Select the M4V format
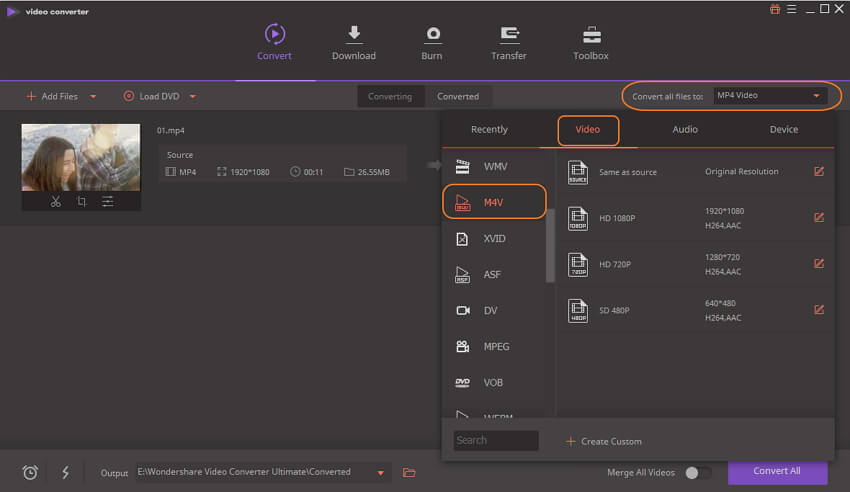850x492 pixels. pos(494,202)
